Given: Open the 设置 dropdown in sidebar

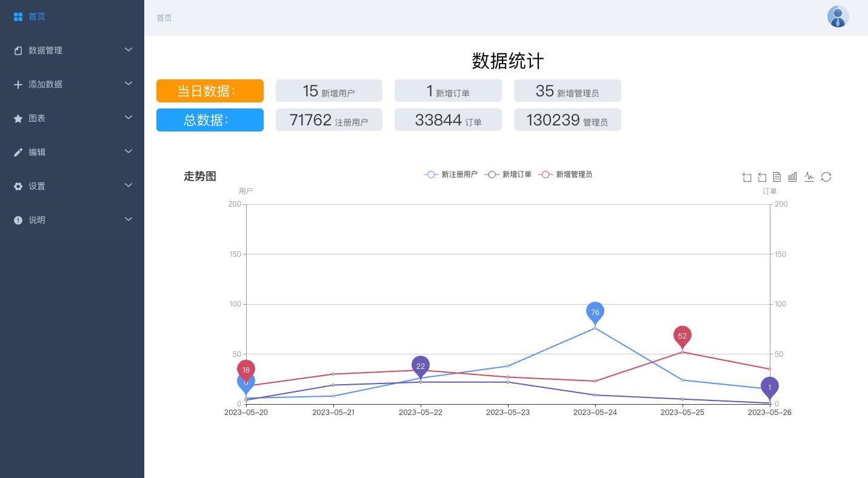Looking at the screenshot, I should (x=72, y=186).
